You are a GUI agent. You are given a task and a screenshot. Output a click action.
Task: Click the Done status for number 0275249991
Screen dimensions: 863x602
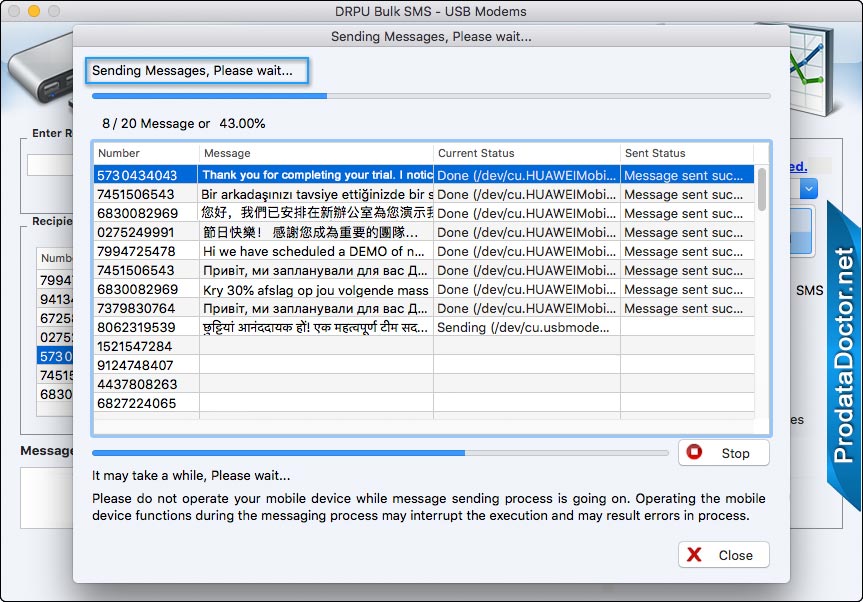(526, 232)
